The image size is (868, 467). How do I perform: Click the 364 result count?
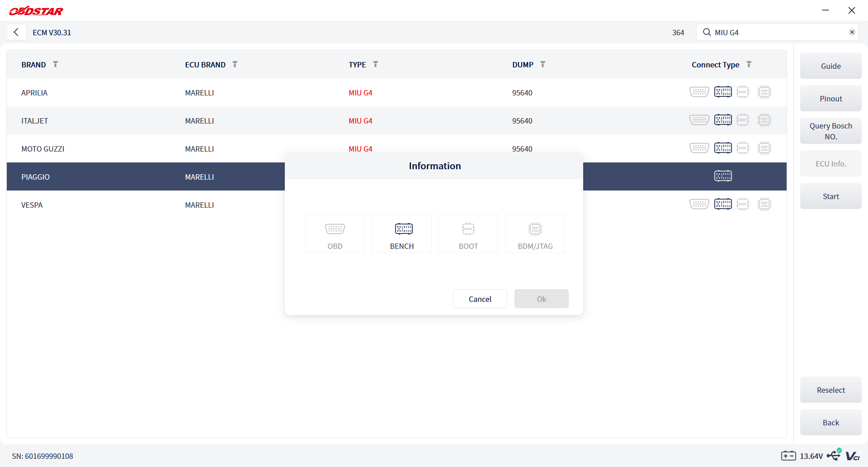pyautogui.click(x=678, y=33)
